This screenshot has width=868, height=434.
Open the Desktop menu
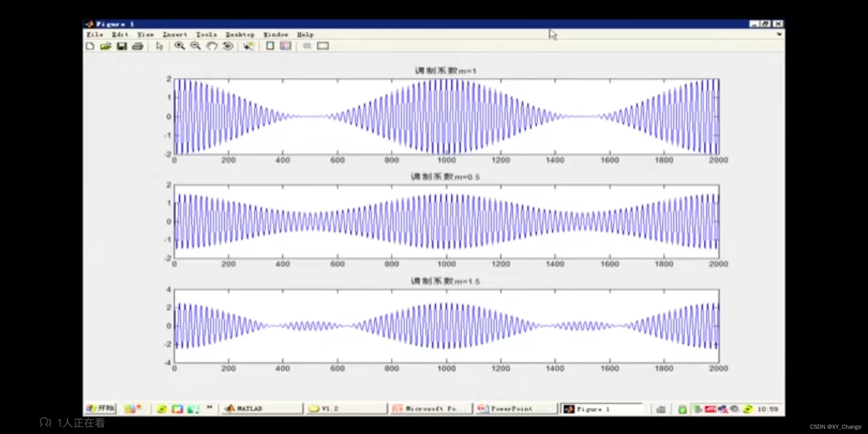coord(240,35)
